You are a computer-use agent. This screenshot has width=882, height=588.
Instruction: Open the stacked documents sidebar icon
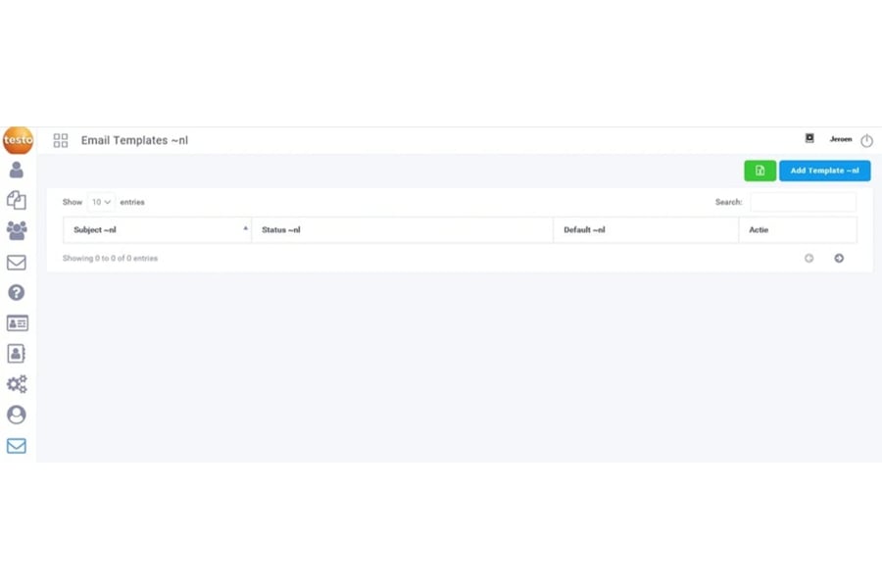pos(17,201)
